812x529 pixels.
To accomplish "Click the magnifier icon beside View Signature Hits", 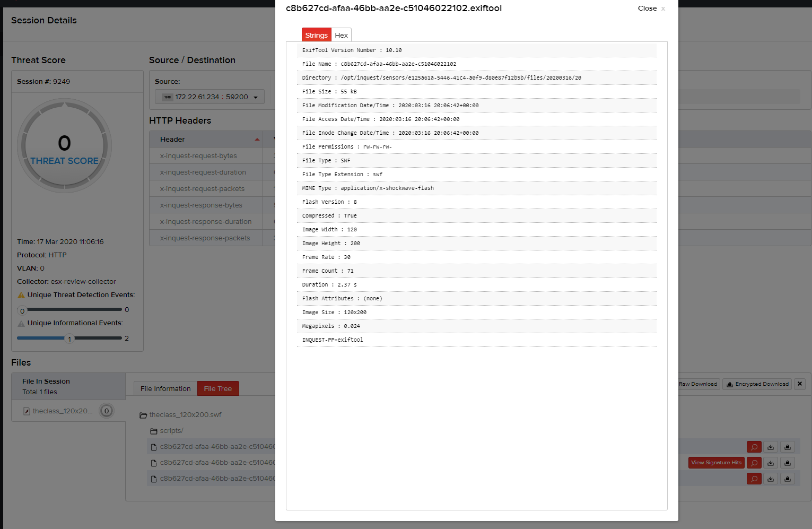I will [x=754, y=463].
